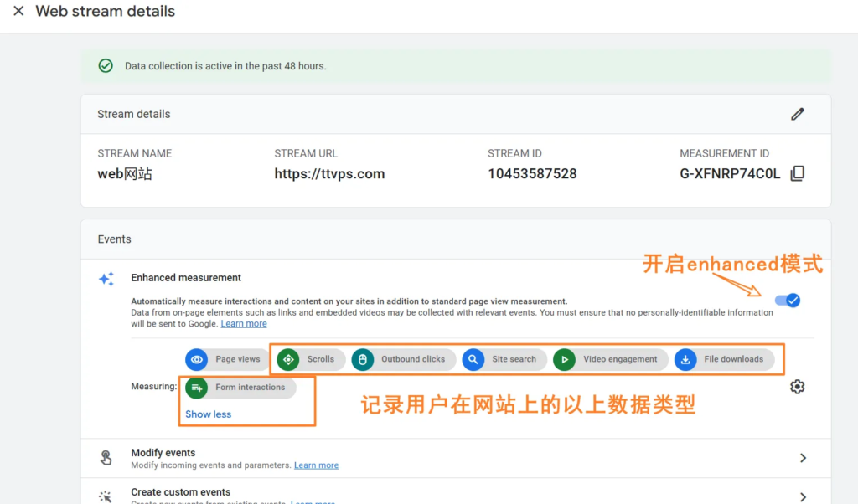Open the Create custom events row title
Image resolution: width=858 pixels, height=504 pixels.
point(181,492)
